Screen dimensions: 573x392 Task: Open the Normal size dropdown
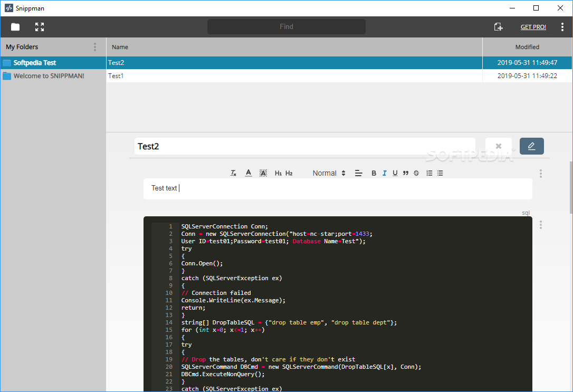coord(329,173)
